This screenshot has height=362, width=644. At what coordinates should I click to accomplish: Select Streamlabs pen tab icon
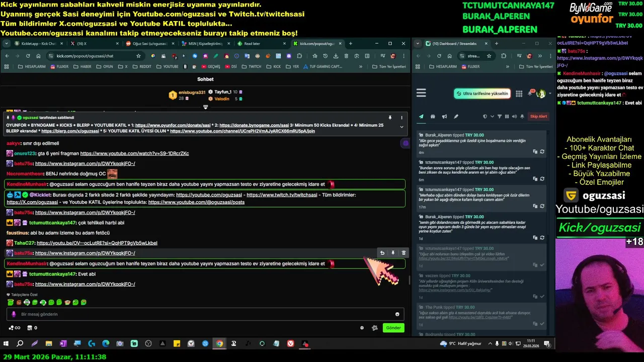pos(456,117)
